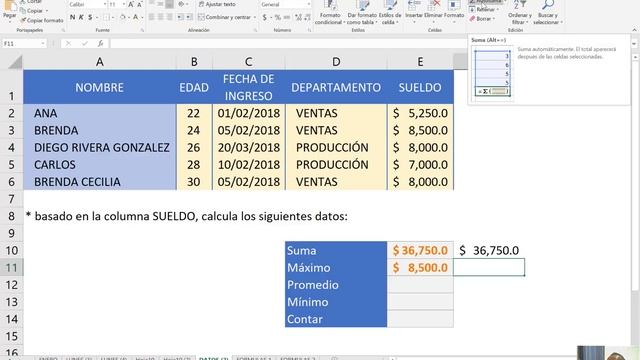Click in the formula bar input
640x360 pixels.
(288, 43)
